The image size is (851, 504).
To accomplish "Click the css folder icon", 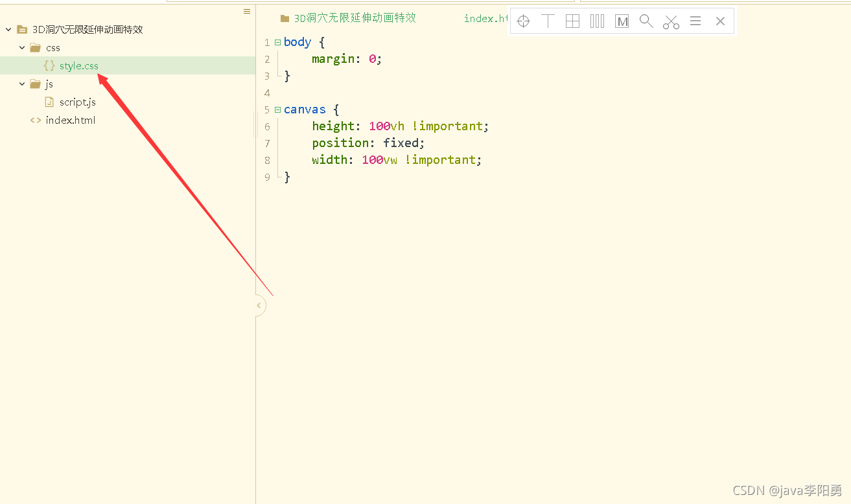I will click(36, 48).
